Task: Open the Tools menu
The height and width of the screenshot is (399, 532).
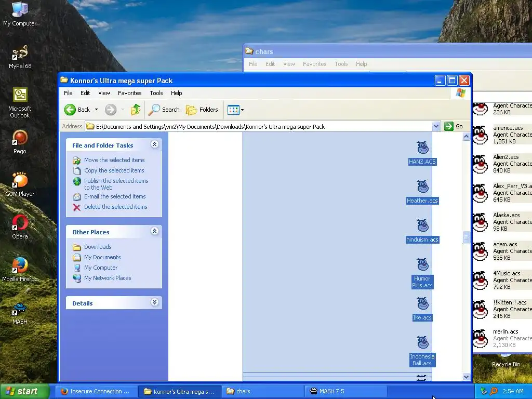Action: (x=156, y=93)
